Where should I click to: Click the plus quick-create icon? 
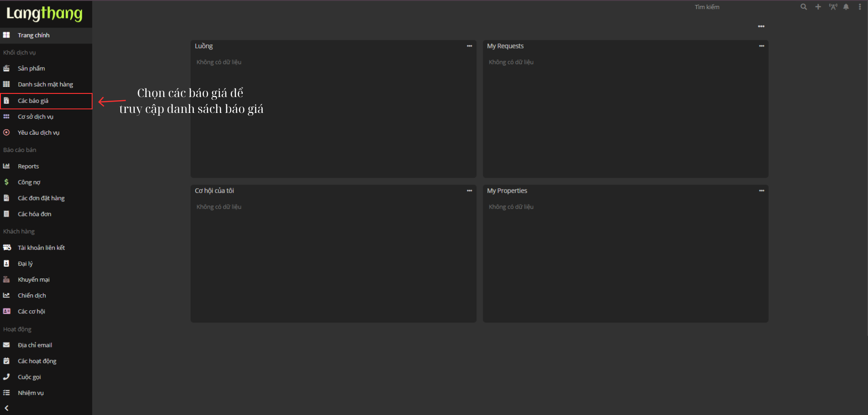coord(818,7)
